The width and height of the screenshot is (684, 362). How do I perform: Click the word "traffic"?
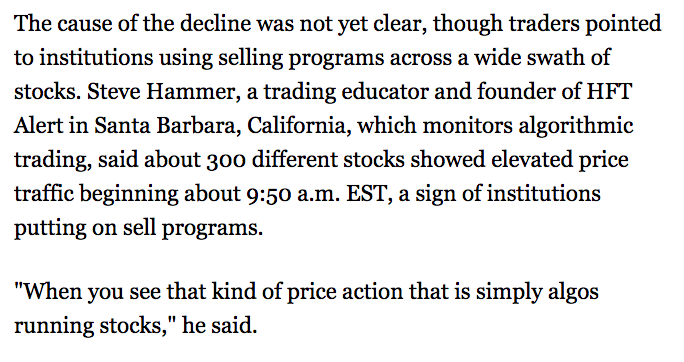[x=44, y=194]
